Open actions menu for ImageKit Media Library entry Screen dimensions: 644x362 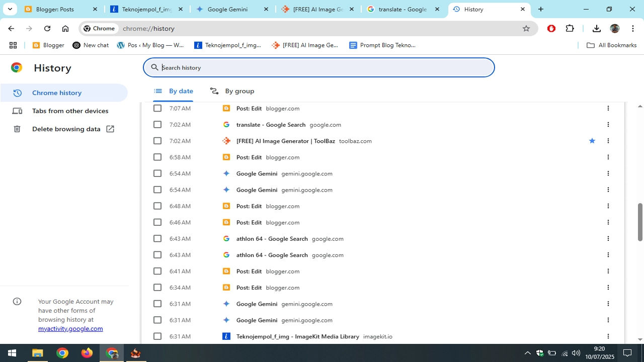point(608,336)
